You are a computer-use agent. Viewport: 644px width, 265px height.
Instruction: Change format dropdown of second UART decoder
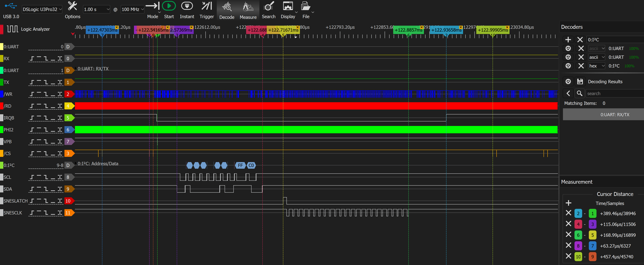(597, 57)
